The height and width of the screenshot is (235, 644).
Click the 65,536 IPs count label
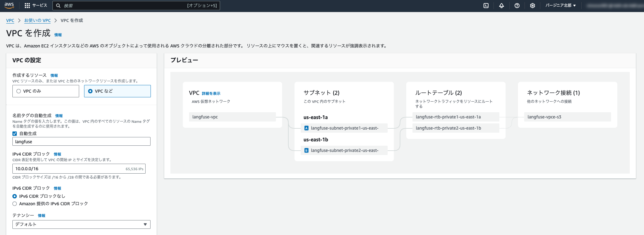coord(134,169)
